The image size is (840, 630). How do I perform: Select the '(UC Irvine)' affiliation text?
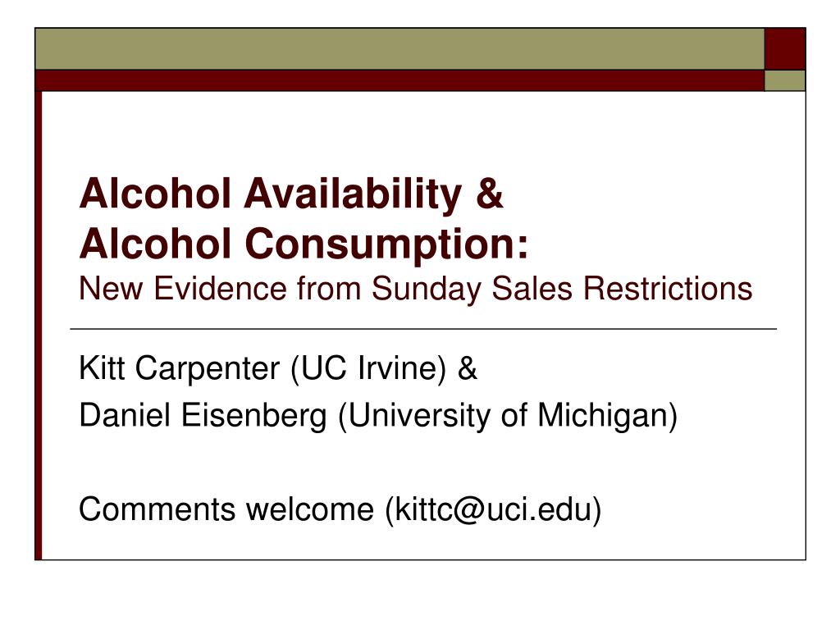[x=368, y=368]
